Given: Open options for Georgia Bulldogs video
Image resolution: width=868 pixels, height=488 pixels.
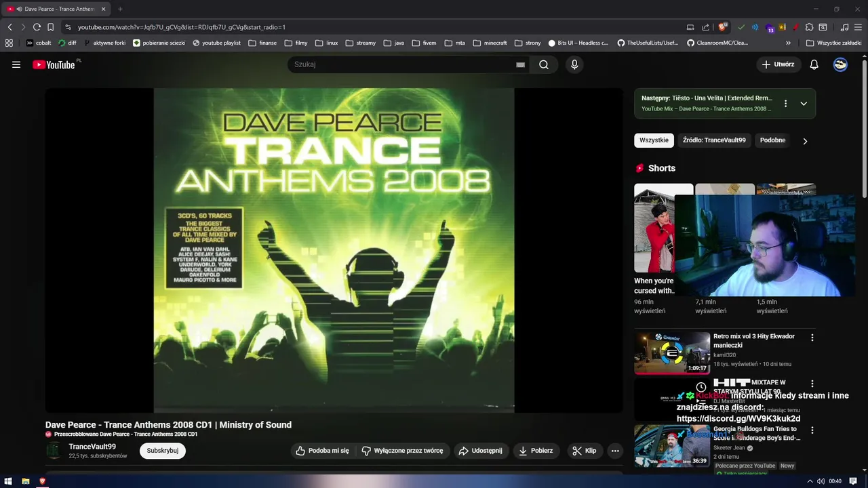Looking at the screenshot, I should pos(812,430).
